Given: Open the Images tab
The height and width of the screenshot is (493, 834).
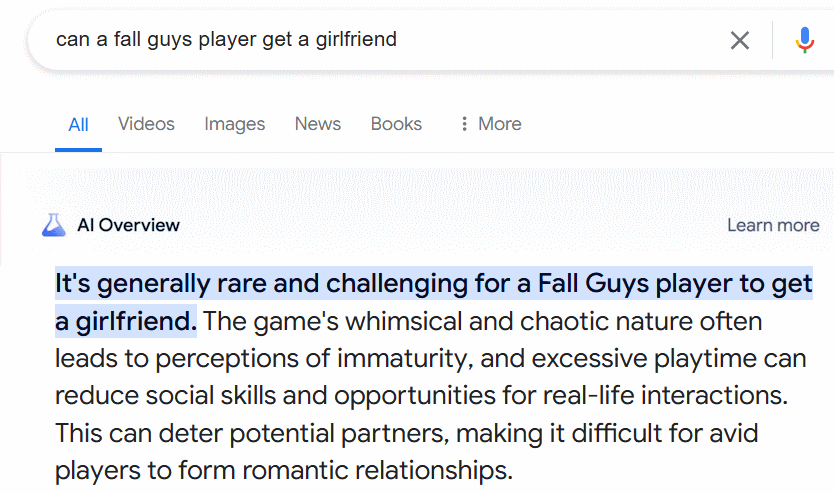Looking at the screenshot, I should click(235, 124).
